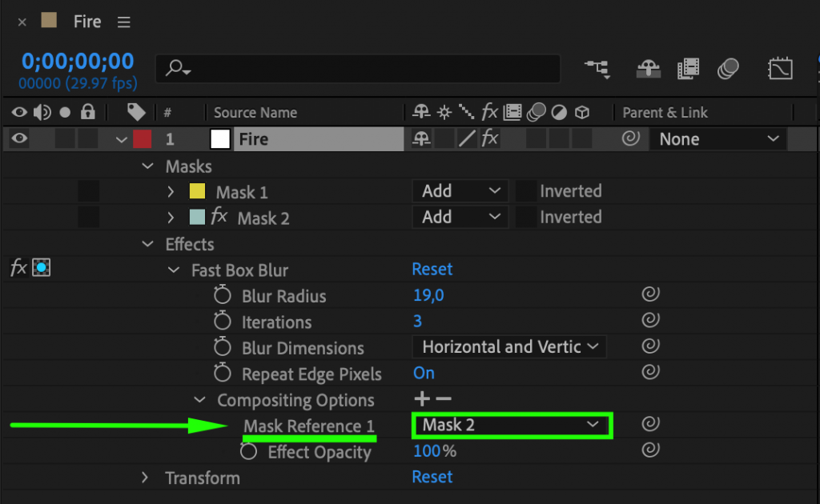The image size is (820, 504).
Task: Open the Graph Editor
Action: coord(781,69)
